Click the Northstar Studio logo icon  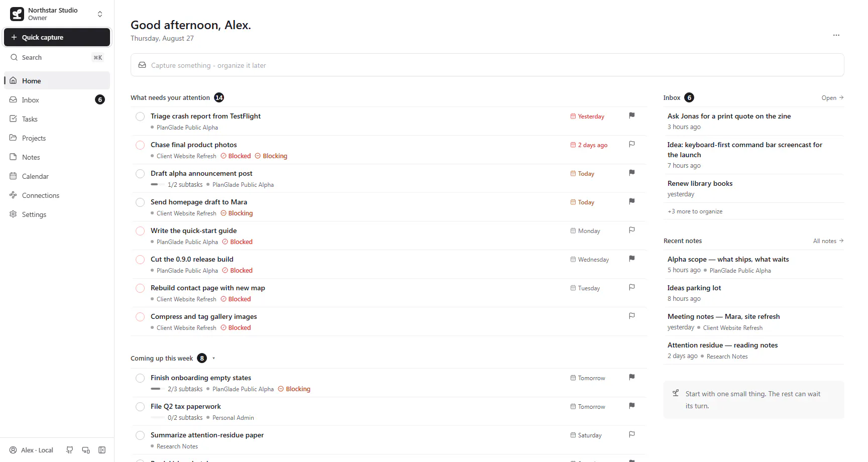tap(17, 14)
